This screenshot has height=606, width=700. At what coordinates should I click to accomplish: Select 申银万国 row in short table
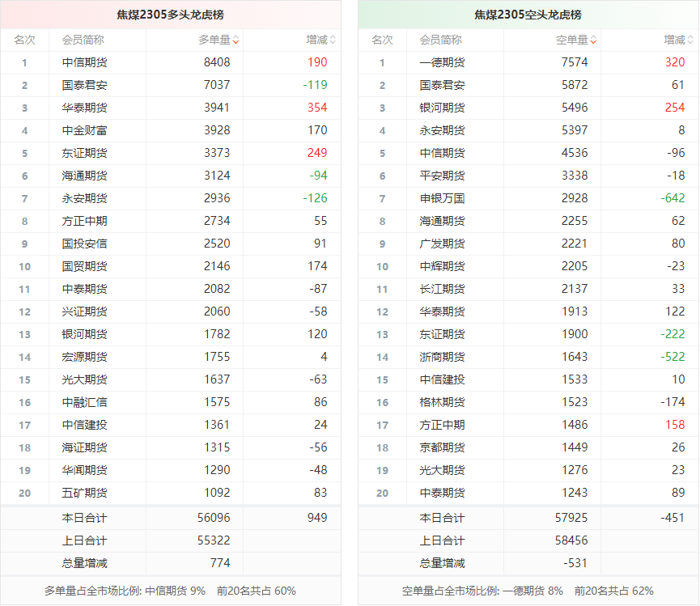pyautogui.click(x=442, y=198)
